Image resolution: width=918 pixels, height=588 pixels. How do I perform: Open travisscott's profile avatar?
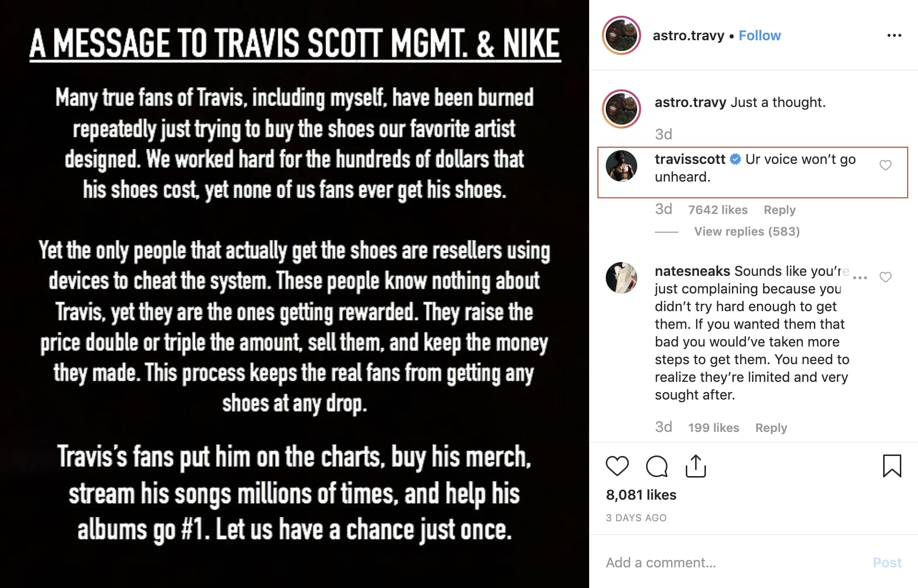point(621,166)
